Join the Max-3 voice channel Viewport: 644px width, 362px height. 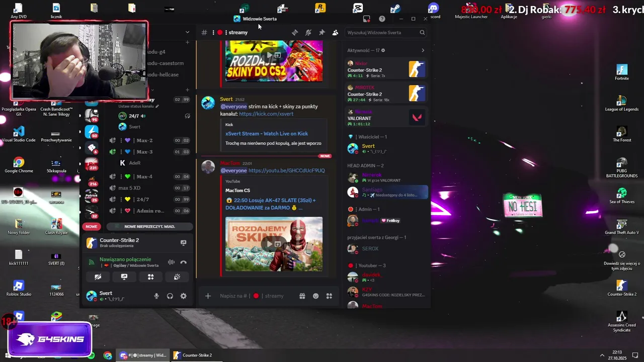point(150,152)
